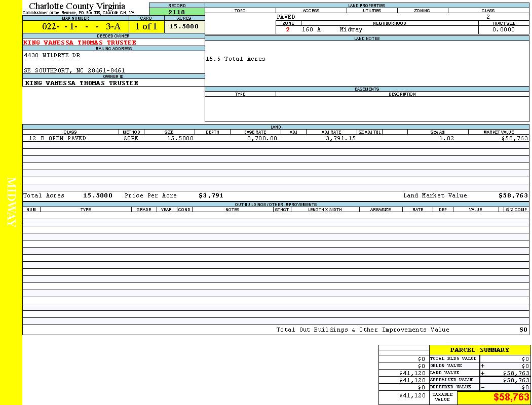This screenshot has height=405, width=532.
Task: Select the red taxable value $58,763
Action: tap(511, 397)
